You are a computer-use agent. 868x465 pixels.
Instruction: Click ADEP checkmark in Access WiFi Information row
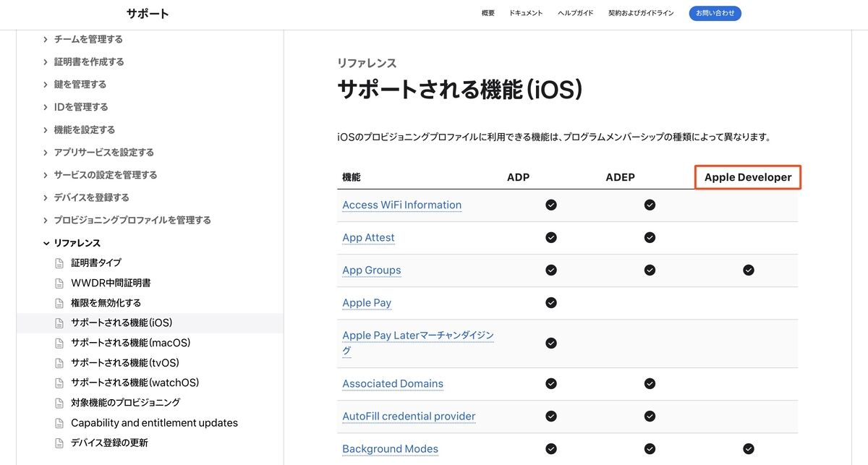click(x=650, y=205)
